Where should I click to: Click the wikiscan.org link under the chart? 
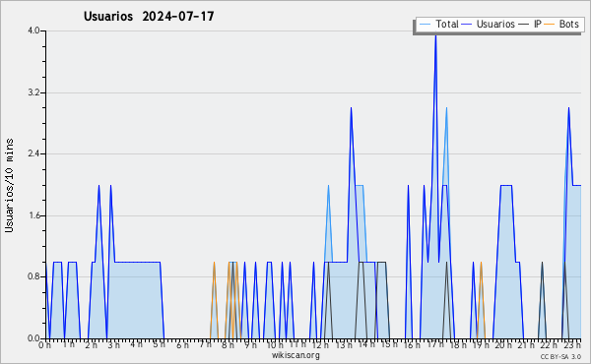pos(295,355)
